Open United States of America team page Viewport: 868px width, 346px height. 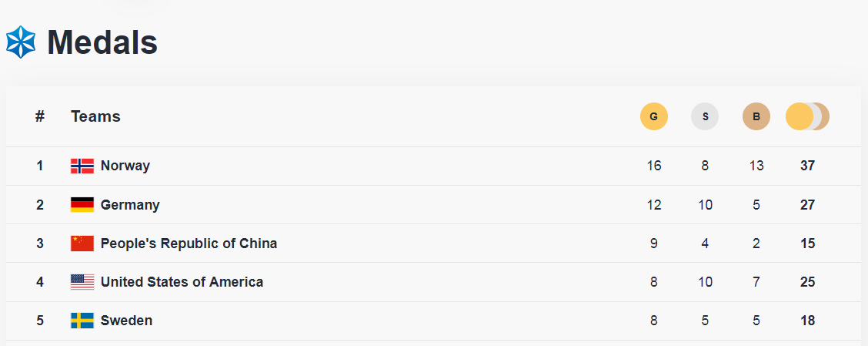182,282
